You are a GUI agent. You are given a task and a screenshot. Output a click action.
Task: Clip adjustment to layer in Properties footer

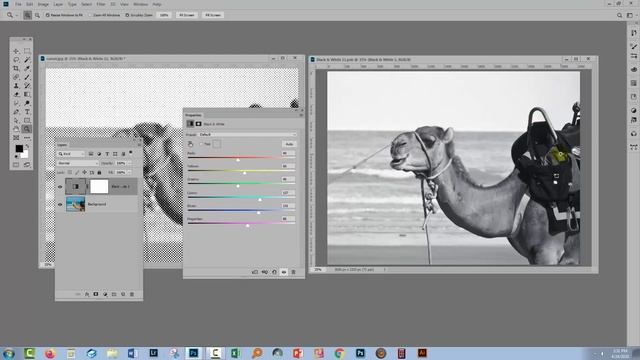pyautogui.click(x=255, y=272)
